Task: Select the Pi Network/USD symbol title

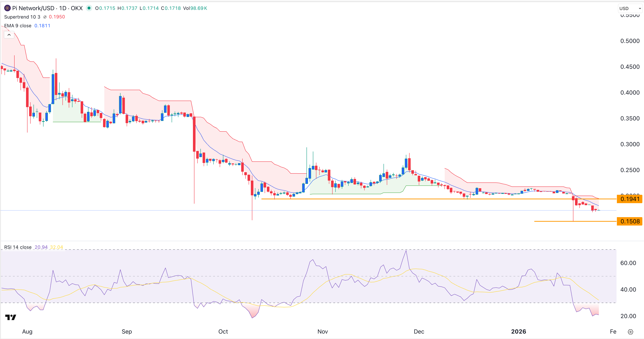Action: (48, 8)
